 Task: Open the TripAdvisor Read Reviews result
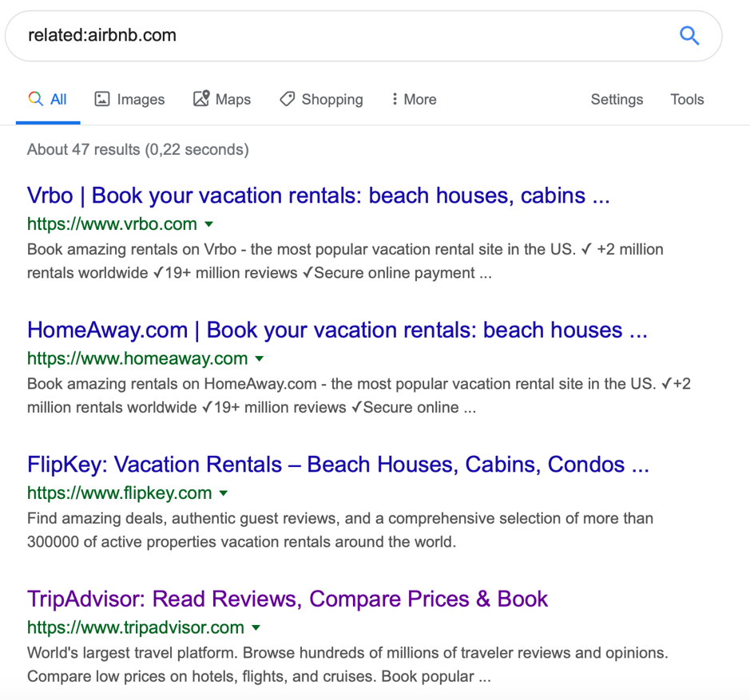288,599
